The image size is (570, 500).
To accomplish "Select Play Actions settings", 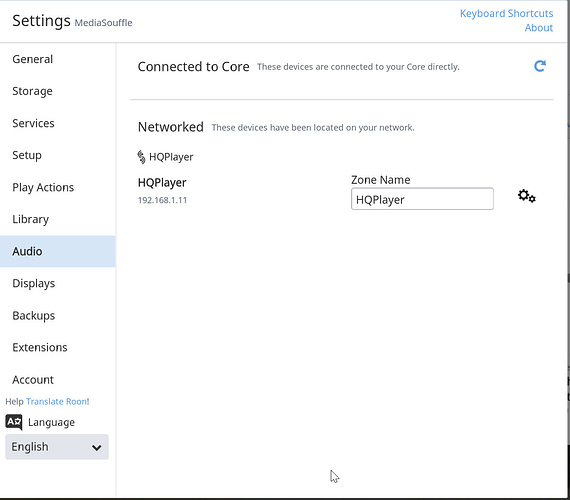I will click(58, 187).
